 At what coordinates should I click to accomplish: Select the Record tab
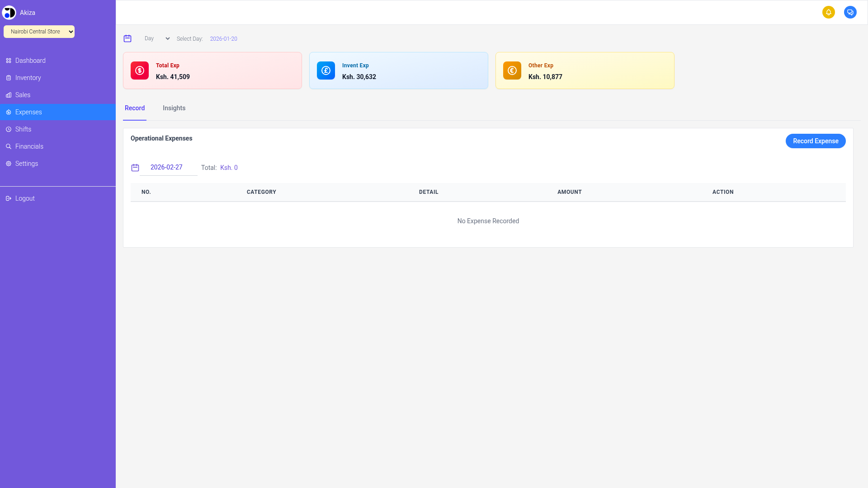click(134, 108)
